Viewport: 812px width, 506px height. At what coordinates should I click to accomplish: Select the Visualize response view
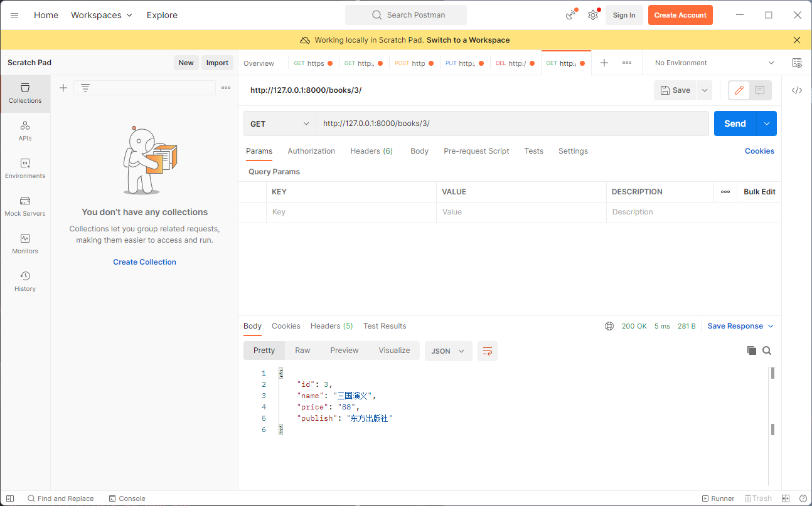click(x=394, y=351)
